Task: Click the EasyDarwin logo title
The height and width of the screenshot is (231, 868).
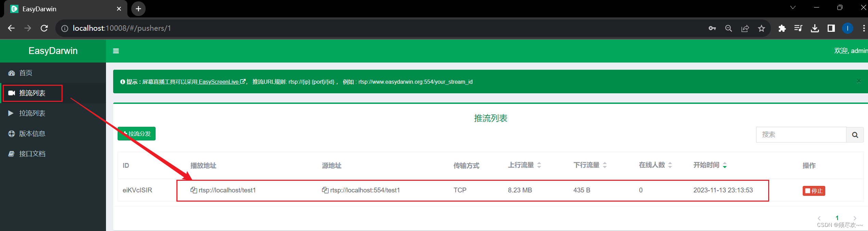Action: [53, 51]
